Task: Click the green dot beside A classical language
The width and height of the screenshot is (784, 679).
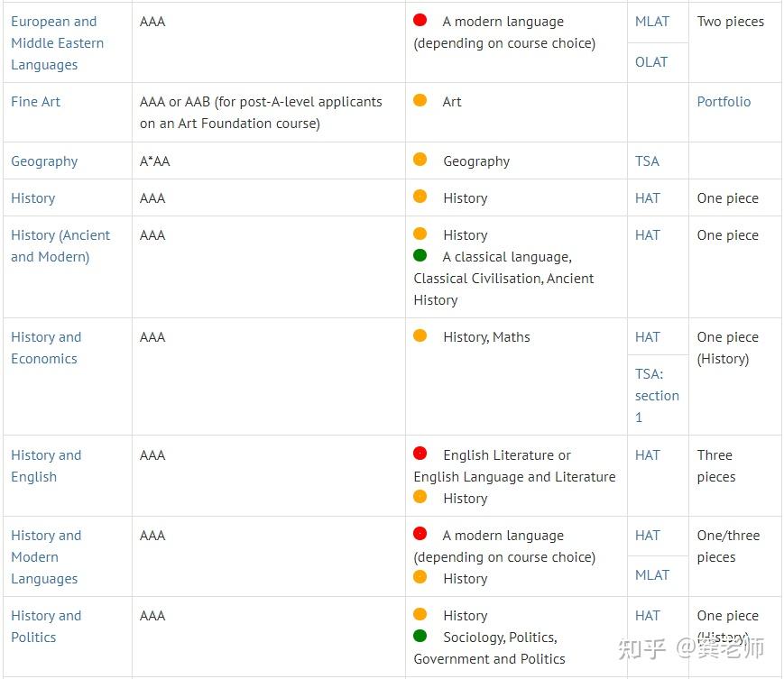Action: tap(420, 256)
